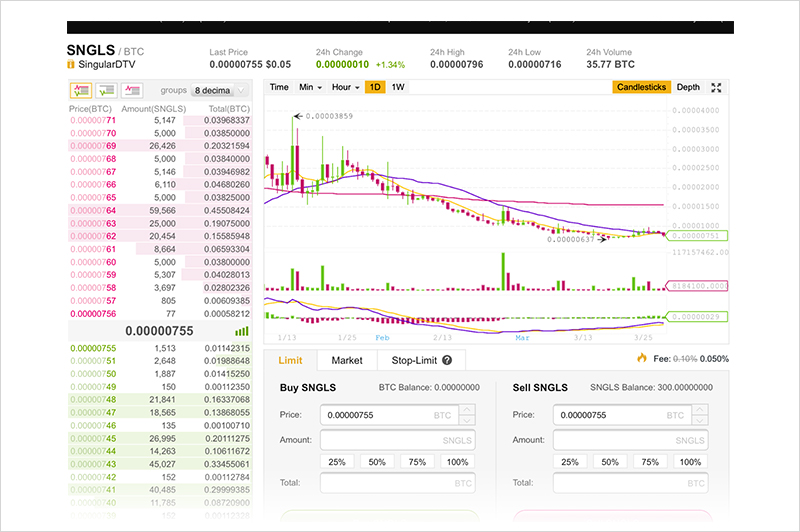Click the signal bars icon beside 0.00000755
The width and height of the screenshot is (800, 532).
pos(242,332)
